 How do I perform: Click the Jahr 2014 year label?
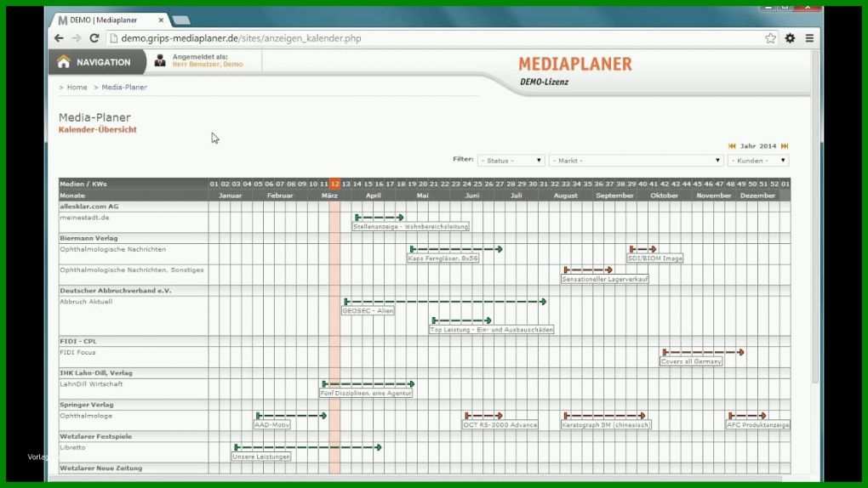[x=758, y=146]
